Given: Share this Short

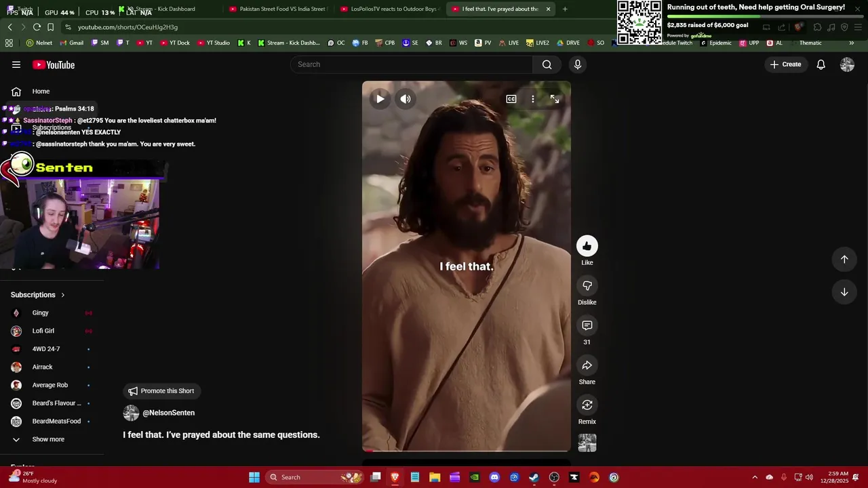Looking at the screenshot, I should point(587,365).
